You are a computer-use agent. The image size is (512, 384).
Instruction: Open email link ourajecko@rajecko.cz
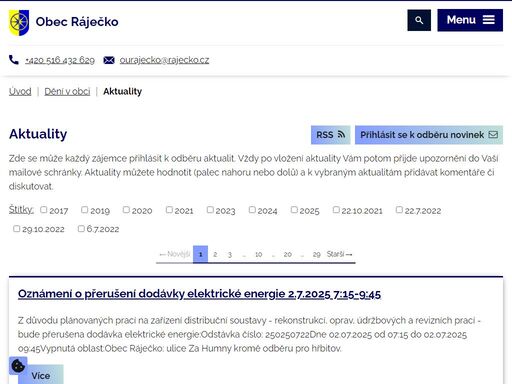(164, 60)
